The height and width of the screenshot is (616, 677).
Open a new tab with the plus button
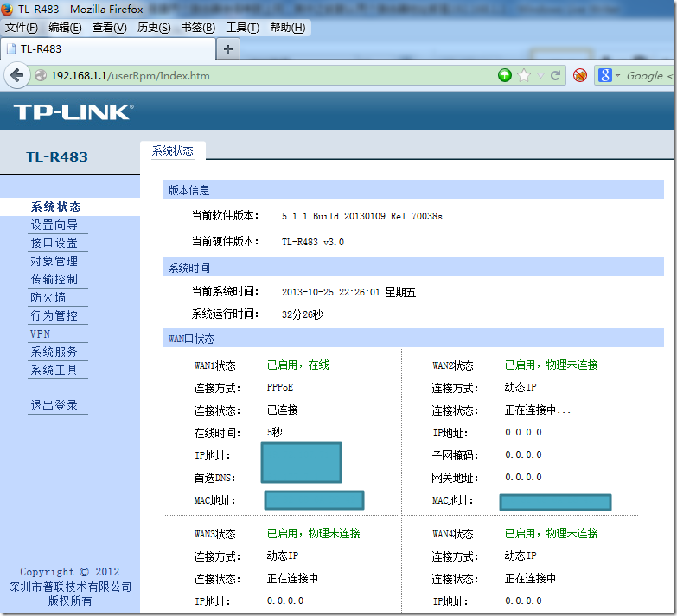pos(228,49)
